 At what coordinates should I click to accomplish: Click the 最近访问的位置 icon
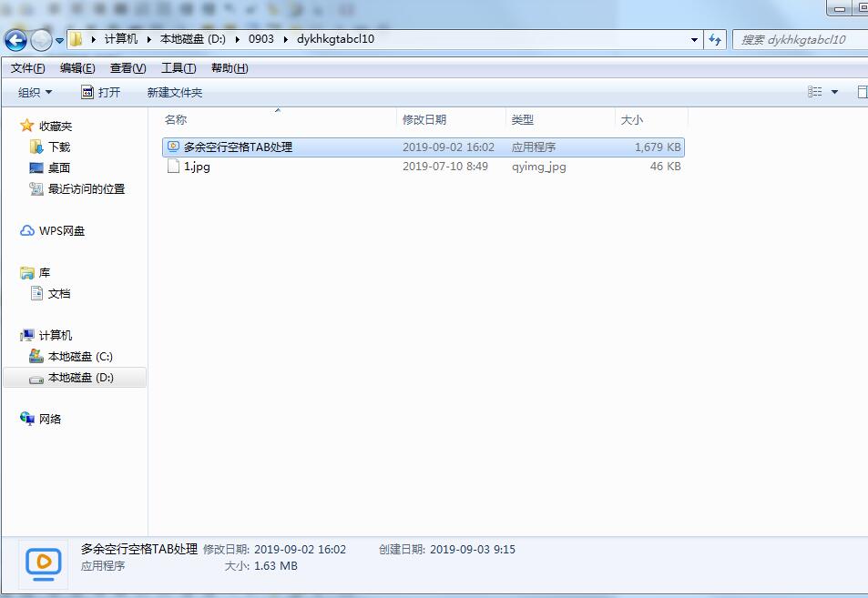tap(36, 189)
